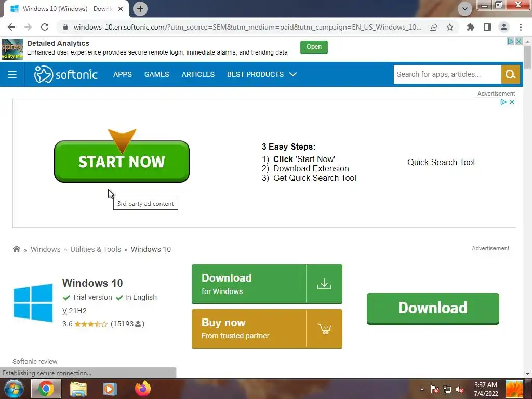Click the large Download ad button

433,309
